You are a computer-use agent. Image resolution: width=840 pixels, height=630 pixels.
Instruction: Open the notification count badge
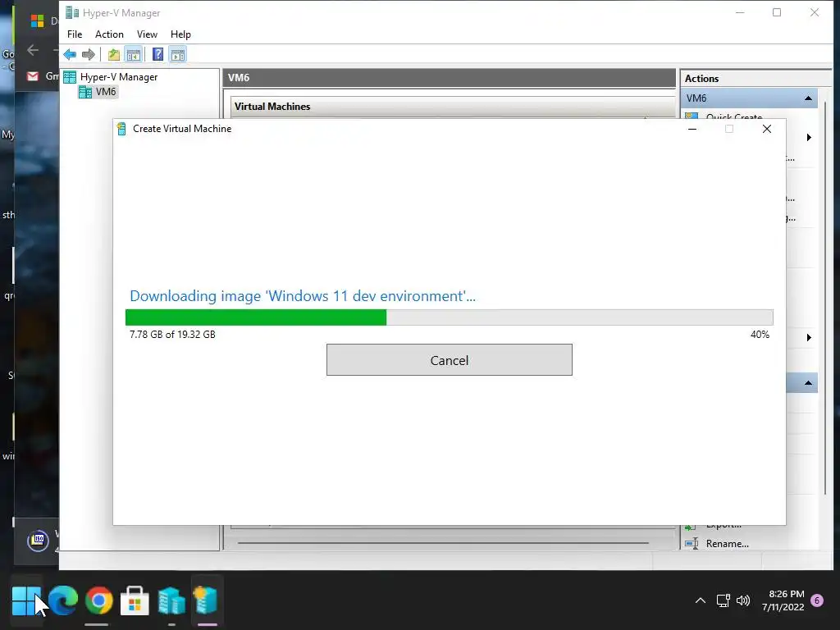[x=817, y=600]
